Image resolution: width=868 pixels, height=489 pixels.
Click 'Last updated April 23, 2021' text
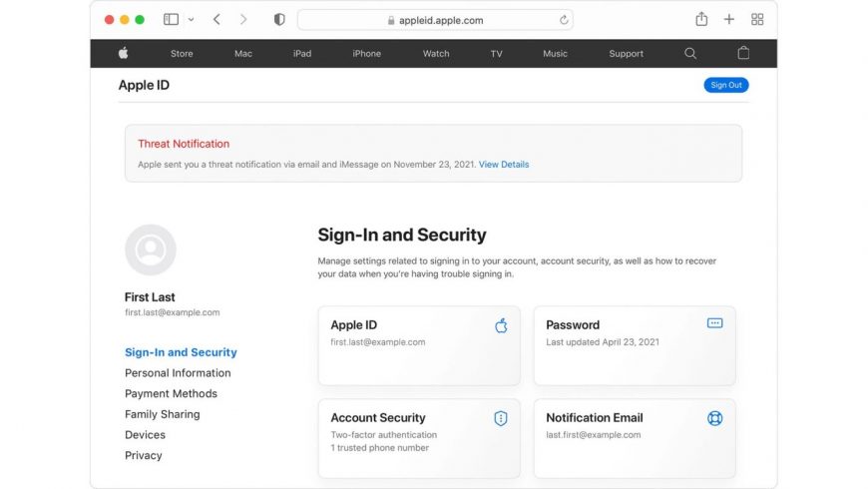(x=603, y=342)
